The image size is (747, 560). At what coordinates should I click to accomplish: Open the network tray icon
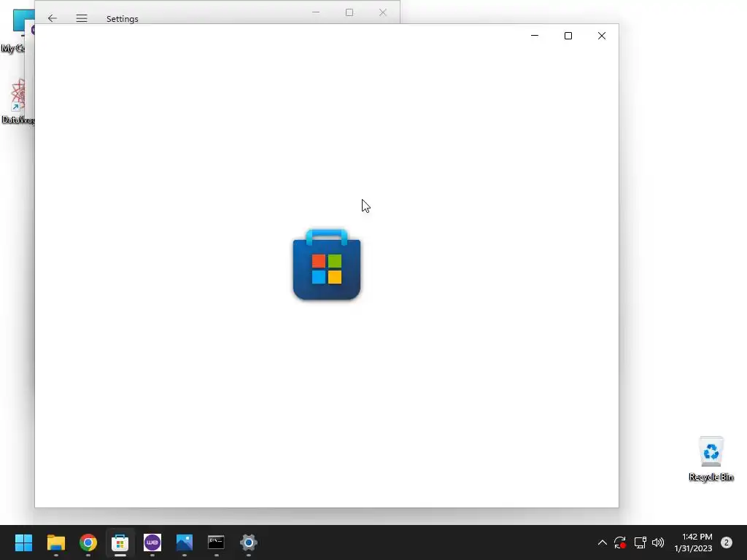coord(640,542)
